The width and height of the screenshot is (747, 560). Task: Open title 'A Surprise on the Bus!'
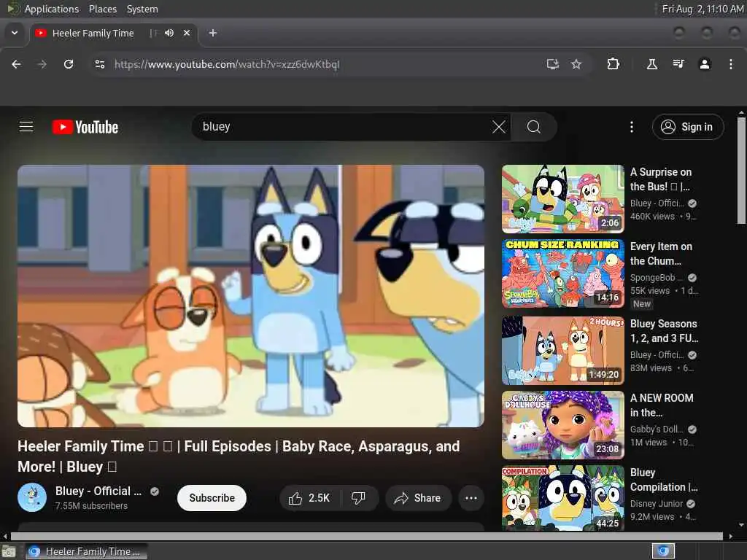pos(661,179)
